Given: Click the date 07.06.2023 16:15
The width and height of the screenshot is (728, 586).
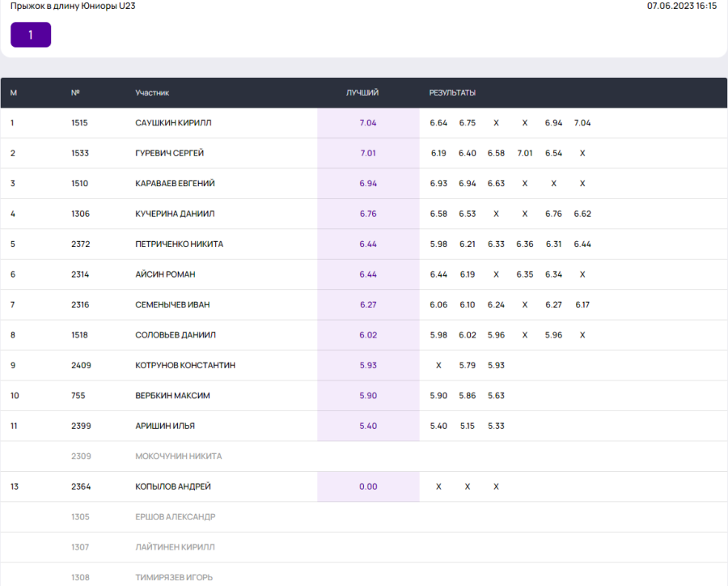Looking at the screenshot, I should pos(681,6).
